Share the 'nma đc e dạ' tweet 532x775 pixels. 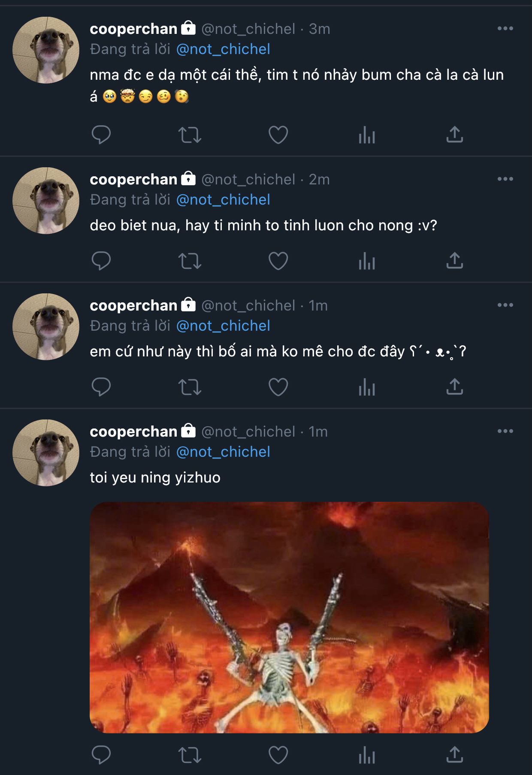(454, 135)
